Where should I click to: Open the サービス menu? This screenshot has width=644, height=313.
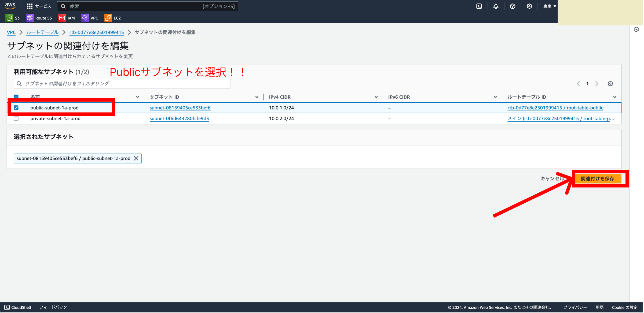[x=39, y=6]
